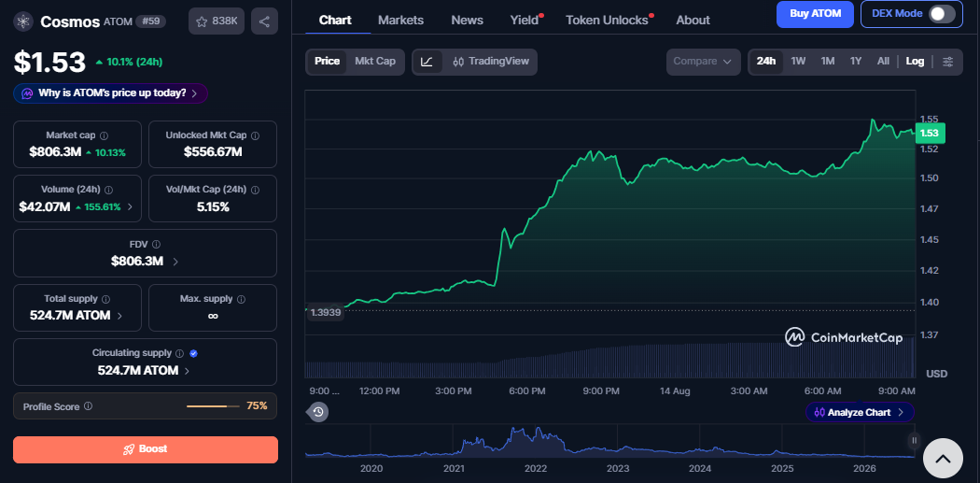Click the Max. supply info icon

tap(241, 299)
